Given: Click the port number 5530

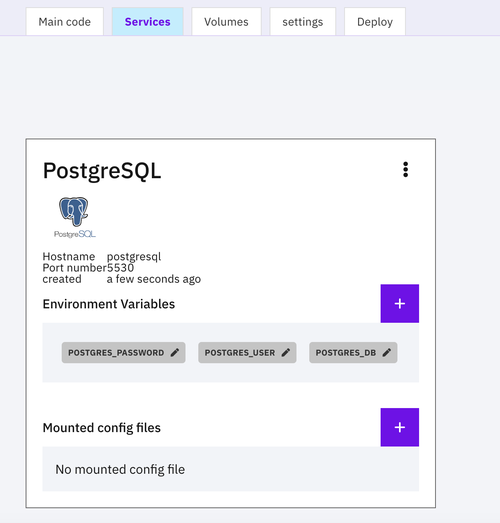Looking at the screenshot, I should coord(120,268).
